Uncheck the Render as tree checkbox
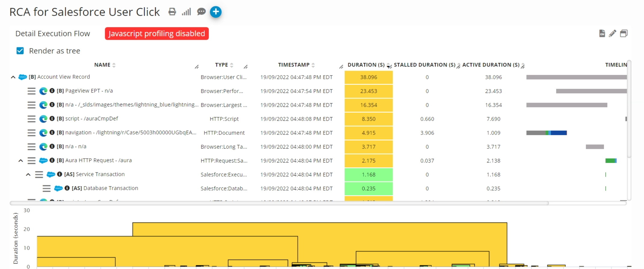Viewport: 644px width, 269px height. coord(20,51)
